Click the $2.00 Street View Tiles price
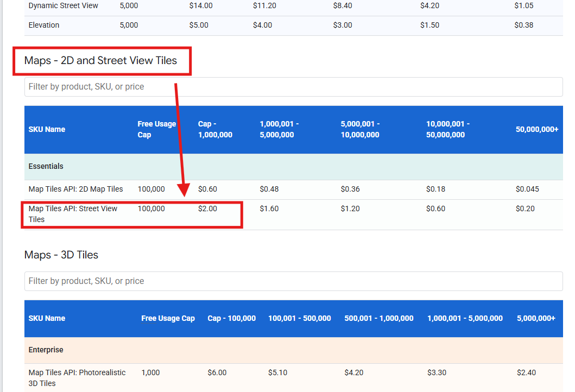Image resolution: width=575 pixels, height=392 pixels. coord(207,208)
